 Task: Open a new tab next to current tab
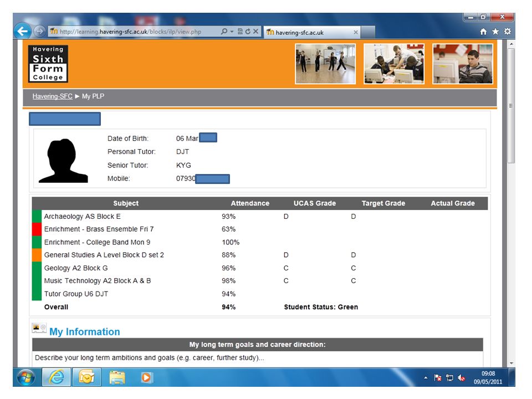[x=368, y=33]
